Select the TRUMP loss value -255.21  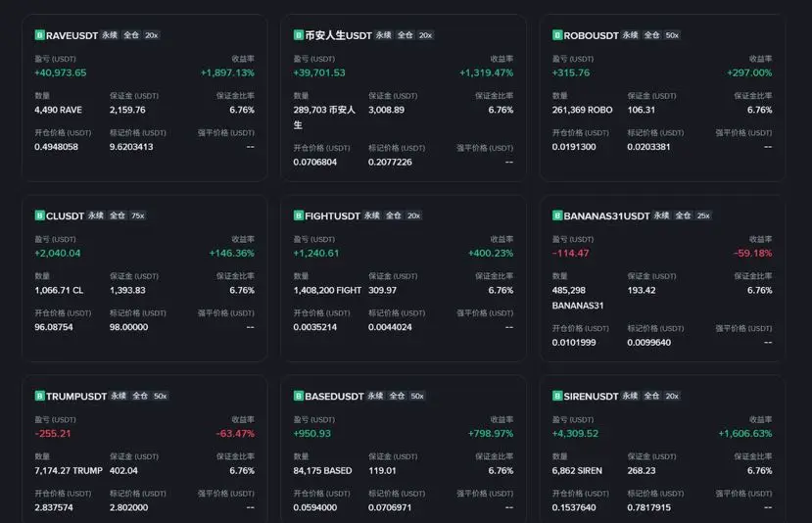(52, 434)
